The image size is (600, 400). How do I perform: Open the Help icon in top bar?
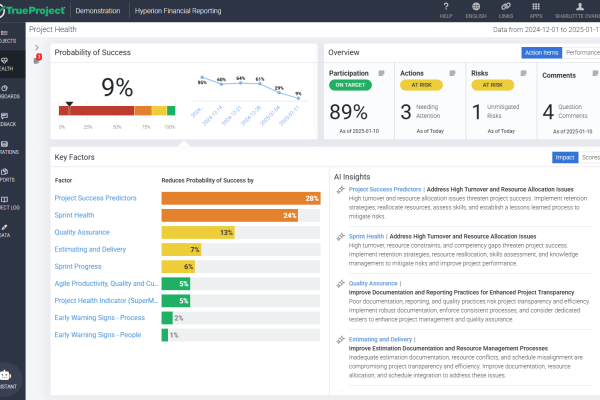point(446,10)
